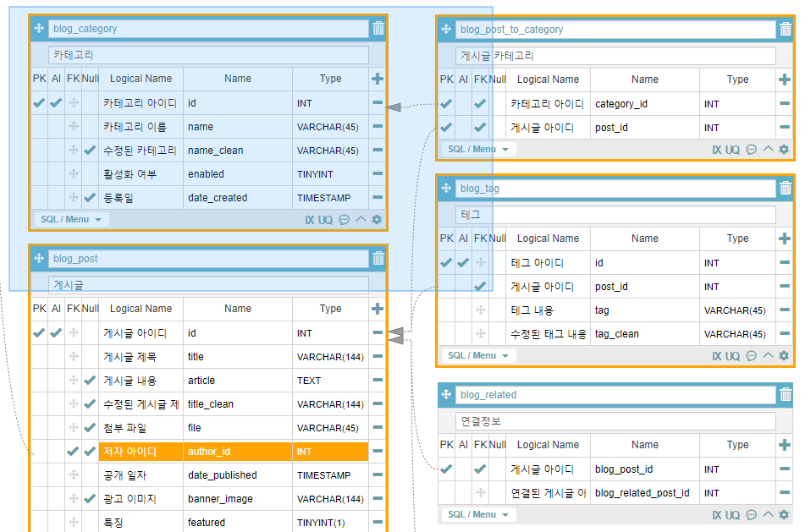Click the blog_related table name field

(615, 395)
